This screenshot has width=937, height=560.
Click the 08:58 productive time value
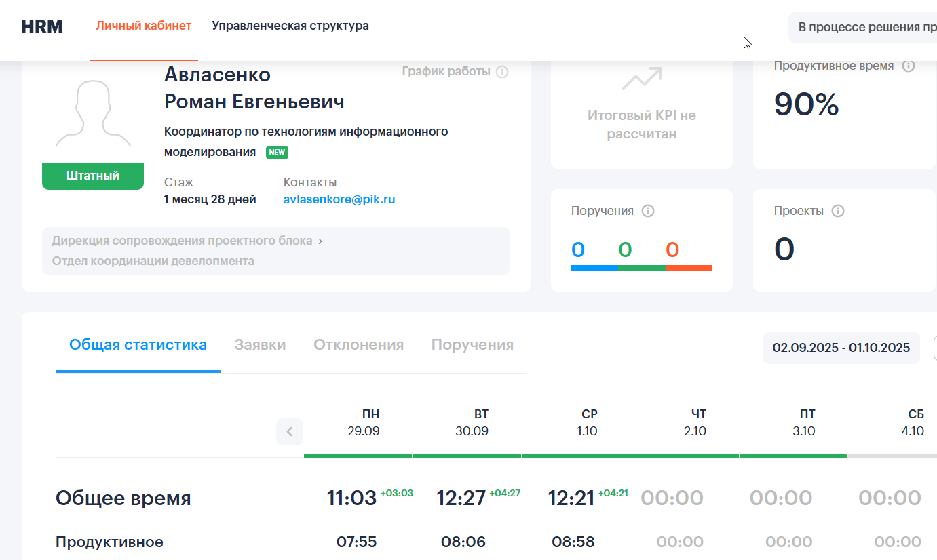coord(573,542)
